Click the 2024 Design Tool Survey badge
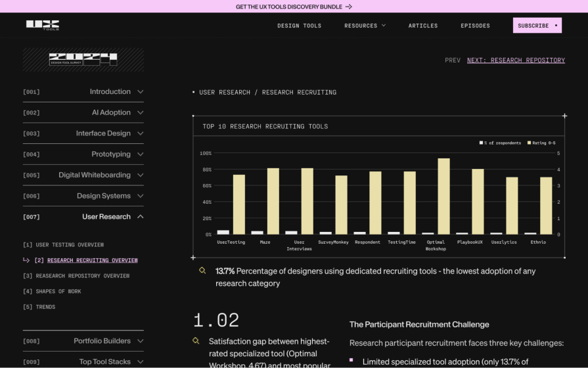 83,60
